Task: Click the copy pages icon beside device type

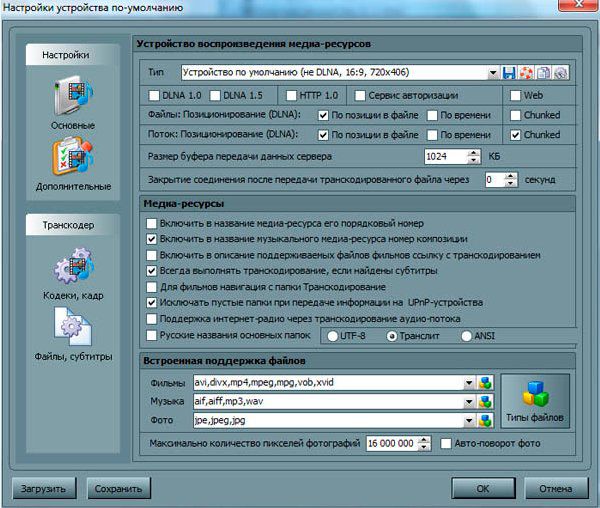Action: [544, 73]
